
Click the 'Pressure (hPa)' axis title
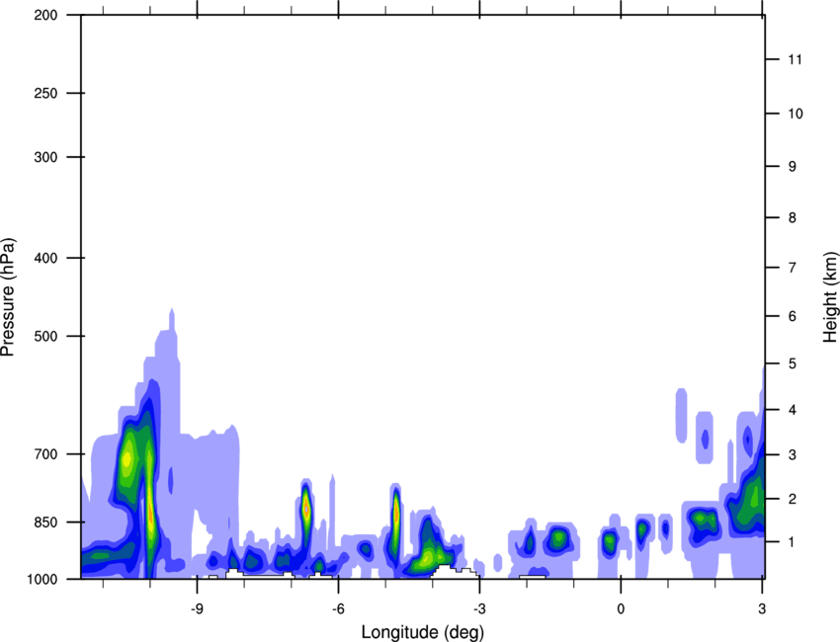[x=8, y=296]
